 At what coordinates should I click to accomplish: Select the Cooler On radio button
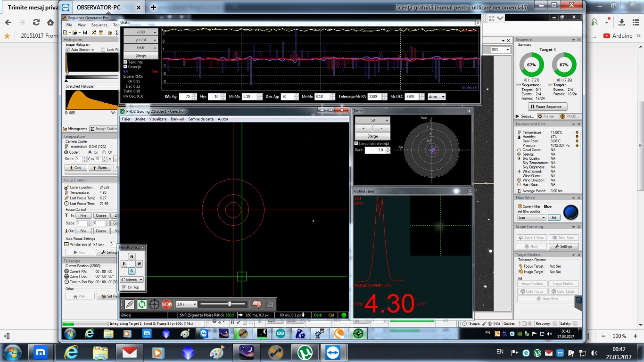tap(90, 152)
